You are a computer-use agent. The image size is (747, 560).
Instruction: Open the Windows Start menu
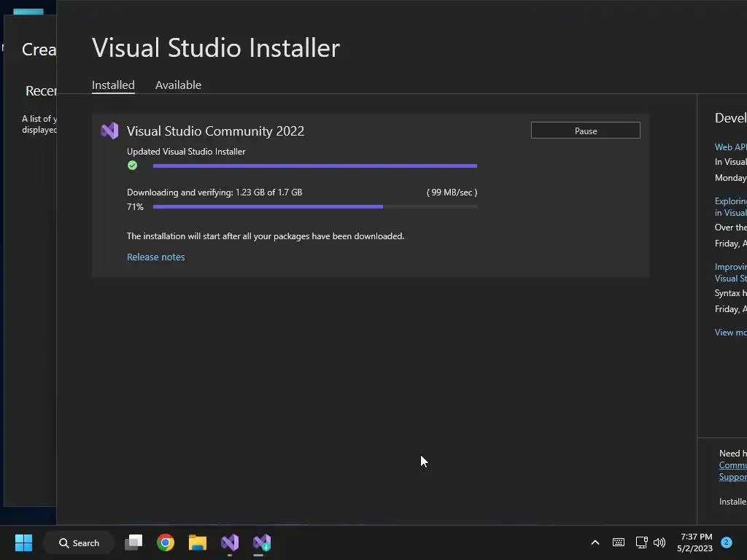(23, 542)
